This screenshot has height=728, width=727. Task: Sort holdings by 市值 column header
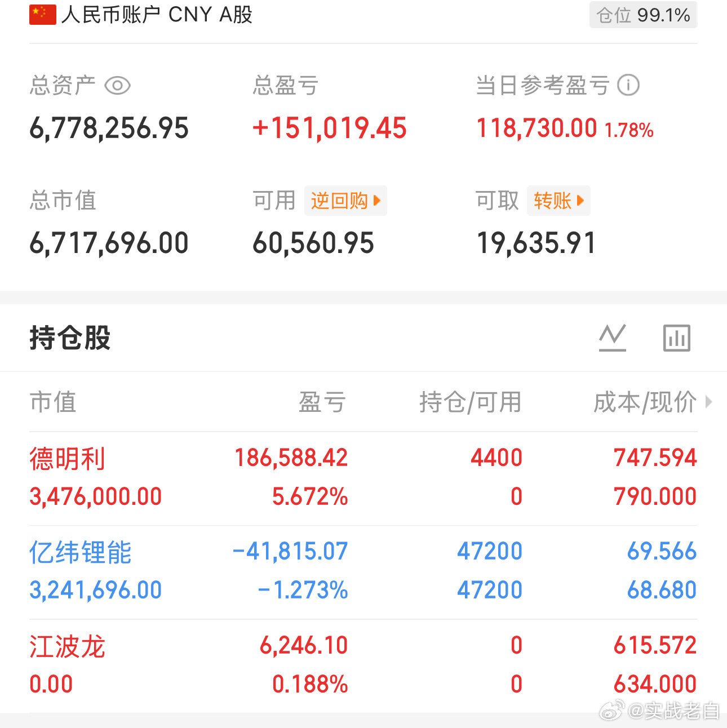[53, 402]
